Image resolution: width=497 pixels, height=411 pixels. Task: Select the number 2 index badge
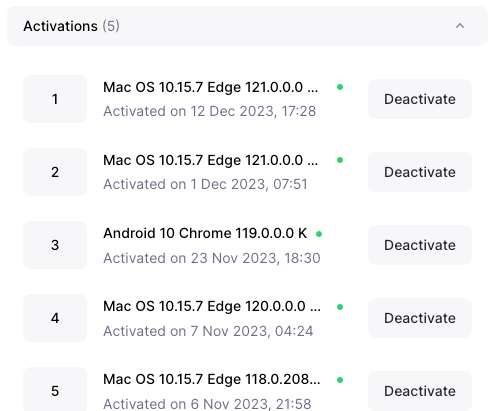click(55, 172)
